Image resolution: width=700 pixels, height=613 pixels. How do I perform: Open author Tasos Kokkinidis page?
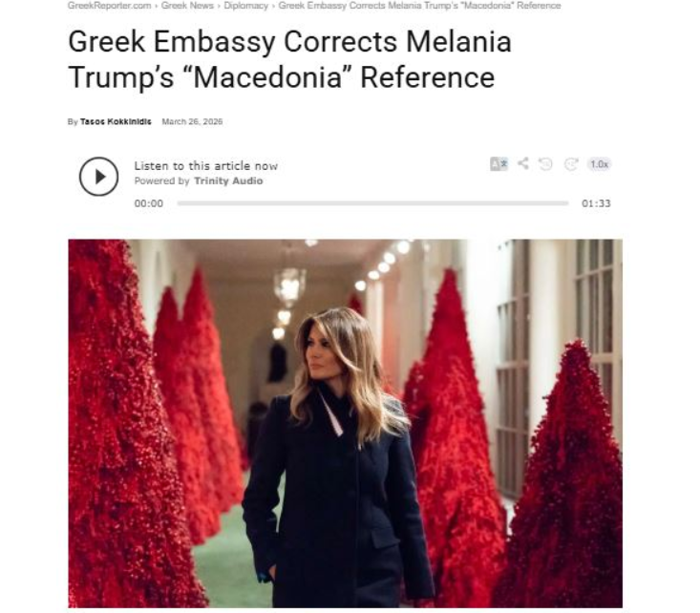click(x=116, y=121)
